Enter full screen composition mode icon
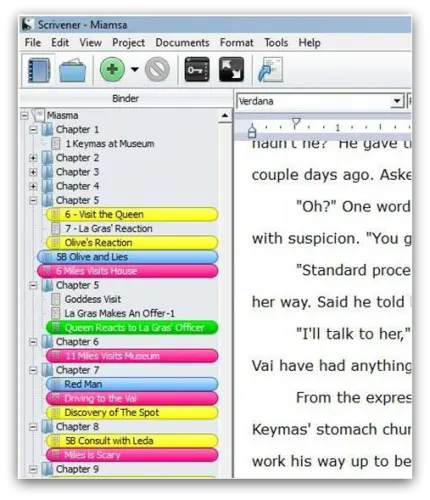Viewport: 430px width, 500px height. click(x=231, y=69)
